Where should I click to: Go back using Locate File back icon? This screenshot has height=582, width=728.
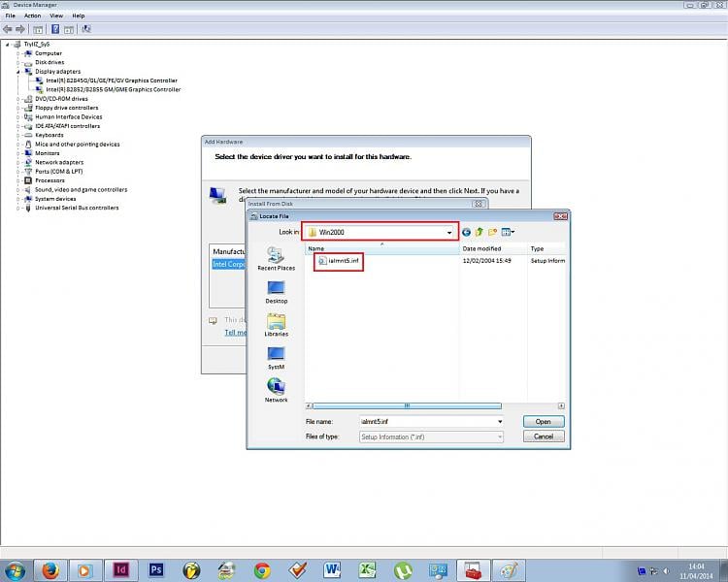(x=466, y=232)
